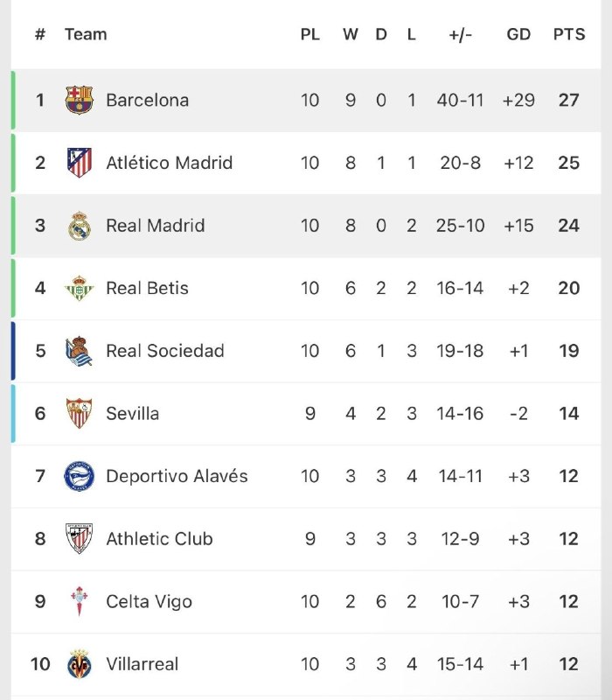Click the Celta Vigo club crest
Screen dimensions: 612x700
pyautogui.click(x=79, y=601)
